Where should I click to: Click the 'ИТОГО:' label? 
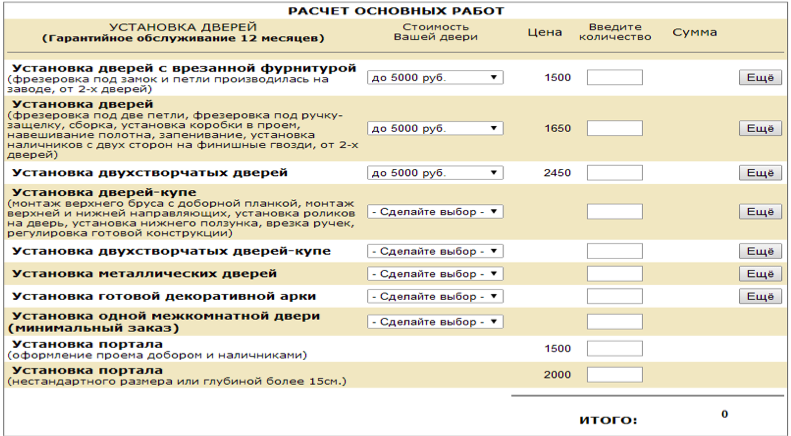point(608,420)
